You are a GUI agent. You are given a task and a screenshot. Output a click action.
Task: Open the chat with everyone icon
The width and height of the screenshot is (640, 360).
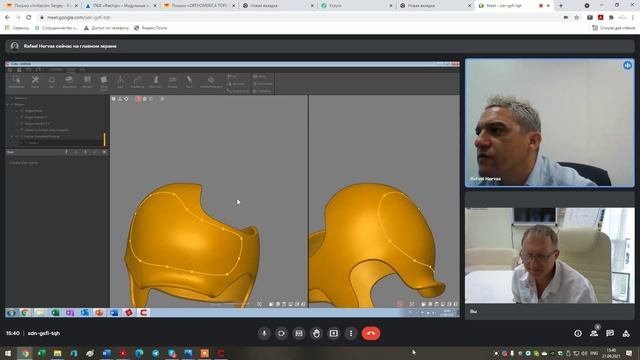(x=610, y=333)
